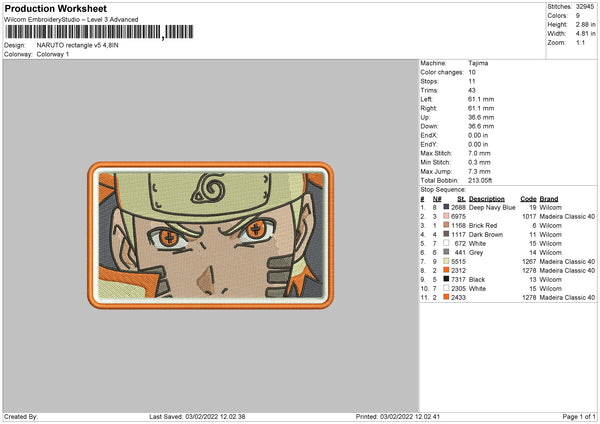Click the pink 6975 thread color swatch
Image resolution: width=600 pixels, height=424 pixels.
[446, 216]
